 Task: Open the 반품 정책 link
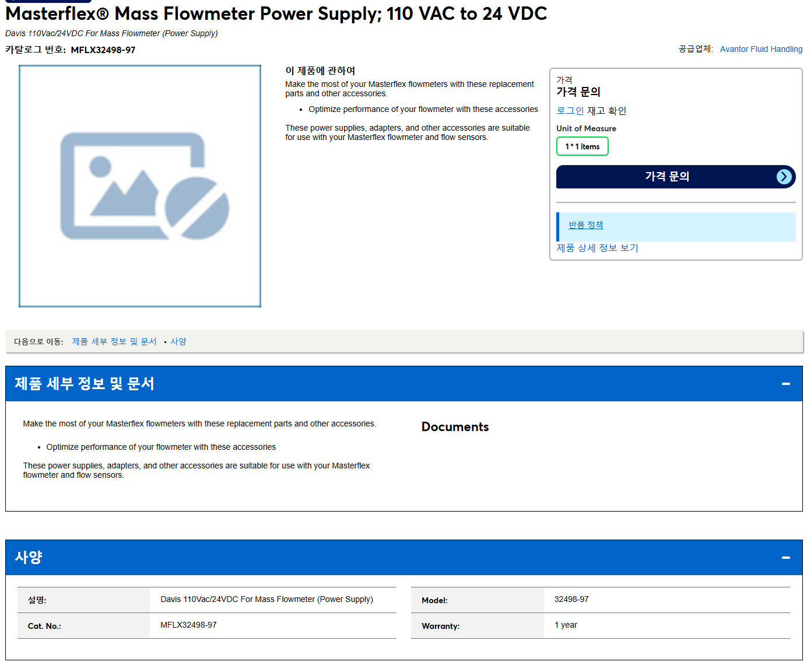coord(585,225)
